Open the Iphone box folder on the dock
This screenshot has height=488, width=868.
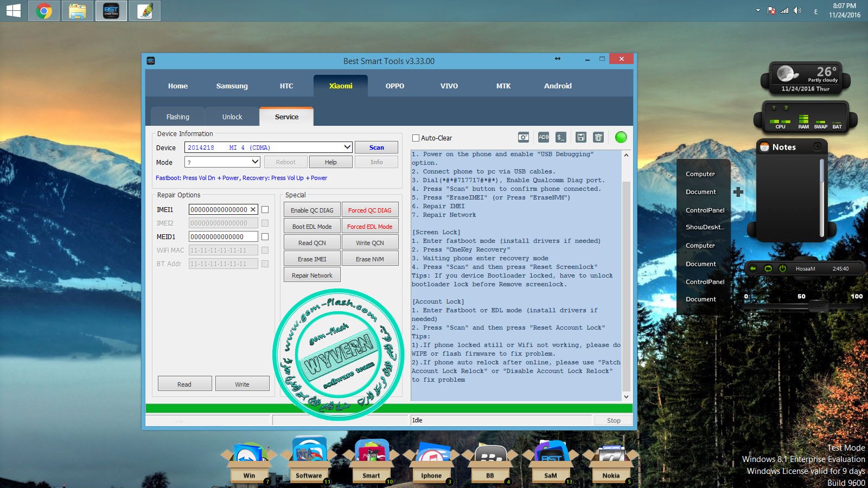click(431, 462)
